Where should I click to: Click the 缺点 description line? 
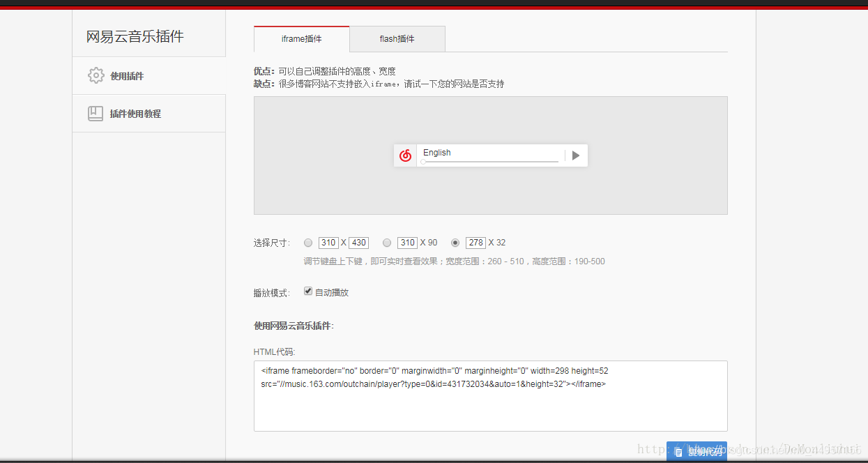(x=379, y=84)
